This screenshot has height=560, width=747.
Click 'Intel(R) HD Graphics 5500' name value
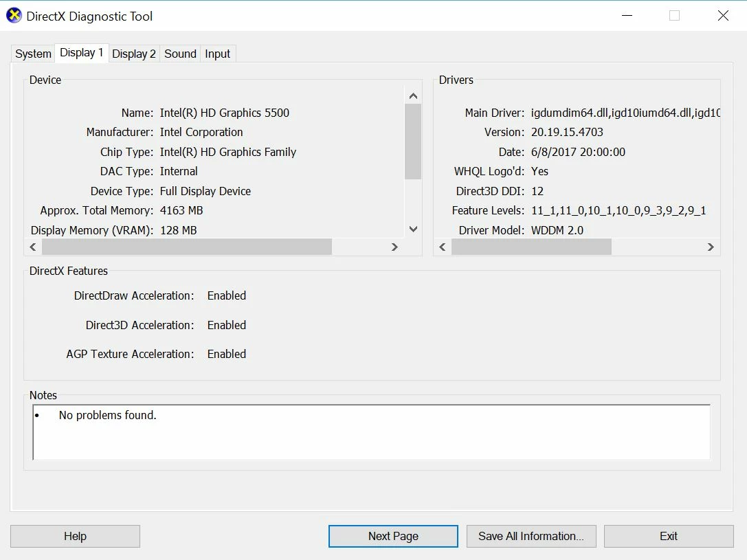(225, 113)
